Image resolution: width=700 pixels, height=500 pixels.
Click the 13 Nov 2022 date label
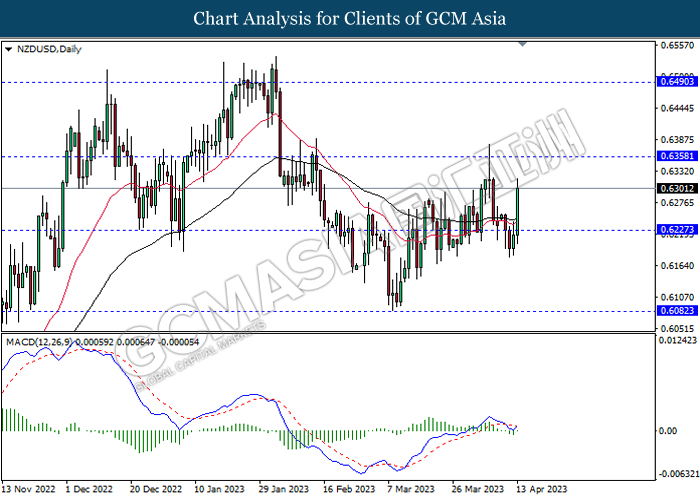coord(29,489)
